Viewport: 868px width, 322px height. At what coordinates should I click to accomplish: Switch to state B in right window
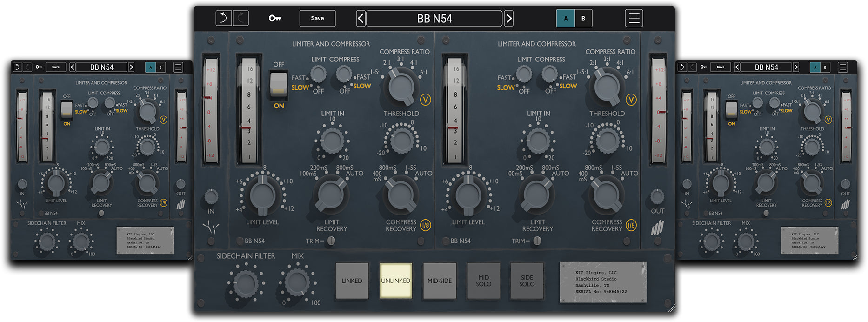(825, 67)
